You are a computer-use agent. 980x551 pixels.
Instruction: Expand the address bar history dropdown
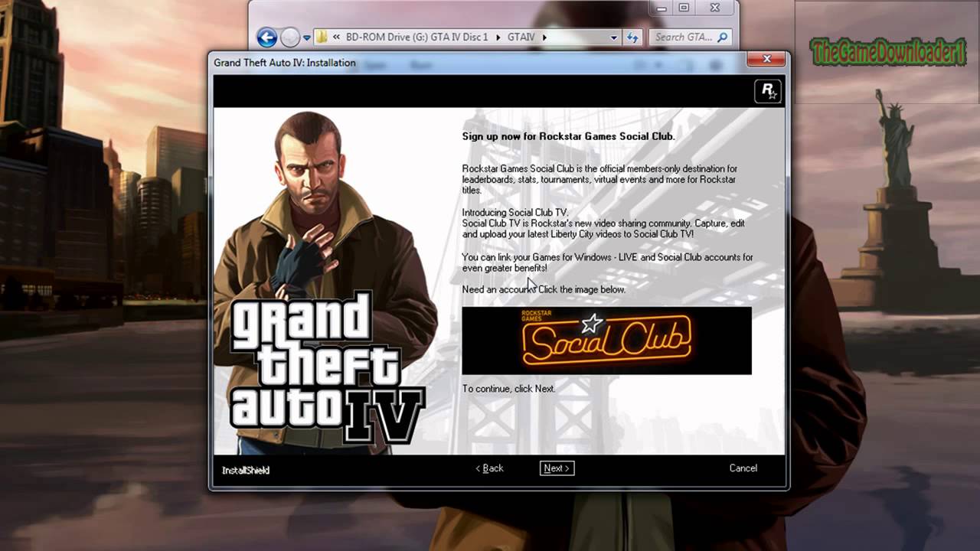click(x=613, y=37)
